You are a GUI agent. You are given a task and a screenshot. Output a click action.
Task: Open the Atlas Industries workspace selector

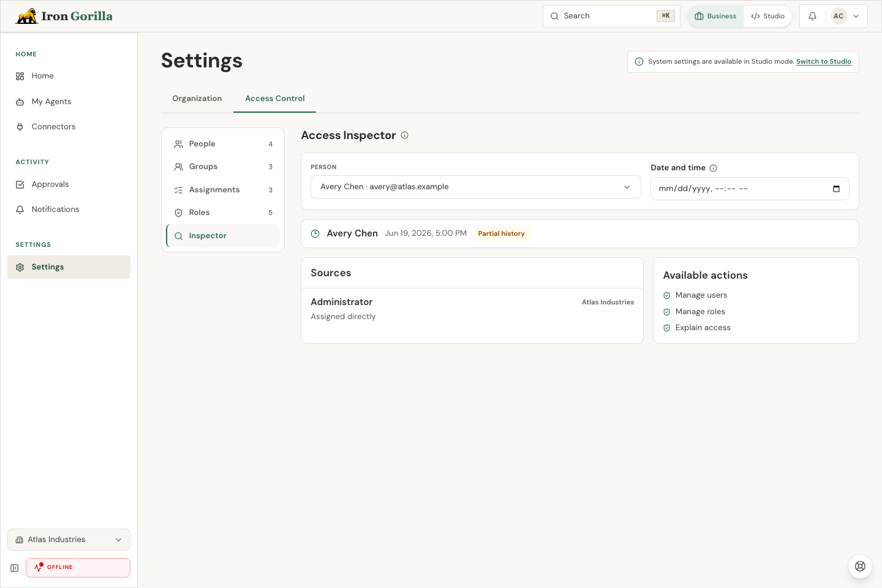click(69, 540)
